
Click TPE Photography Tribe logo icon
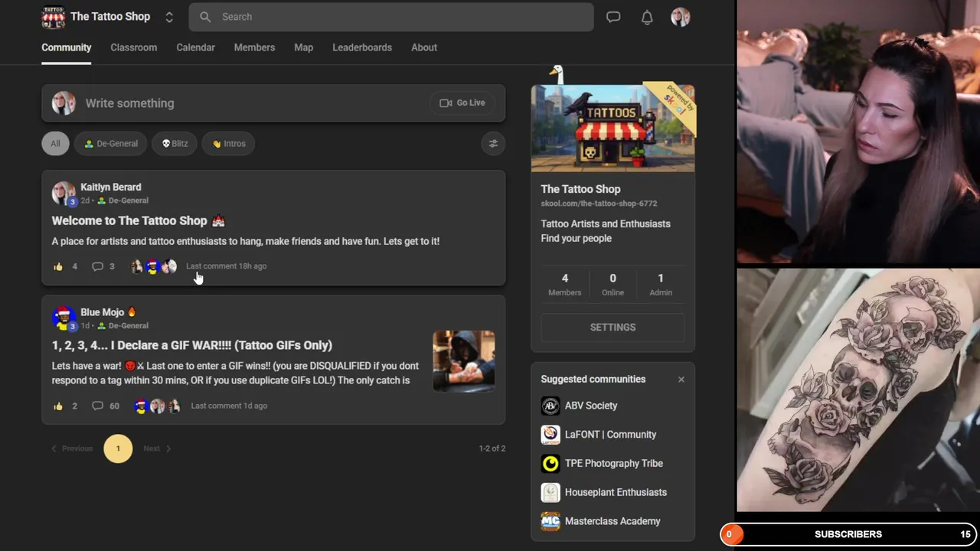(x=550, y=464)
